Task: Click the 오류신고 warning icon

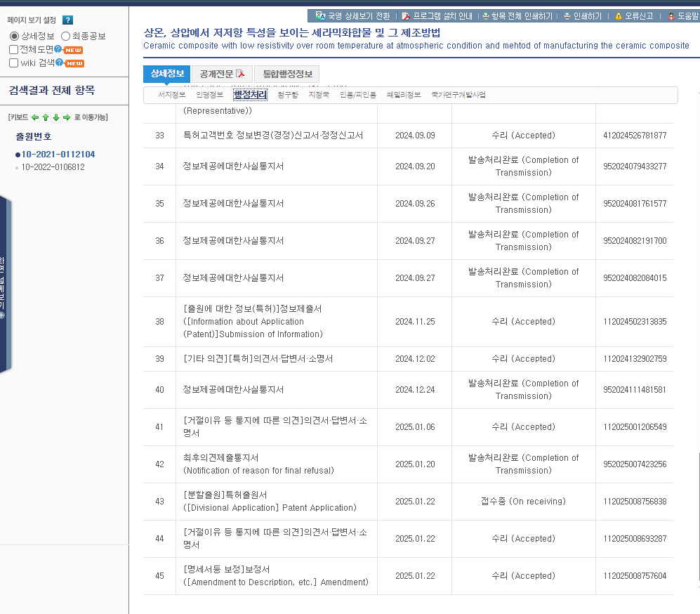Action: click(619, 15)
